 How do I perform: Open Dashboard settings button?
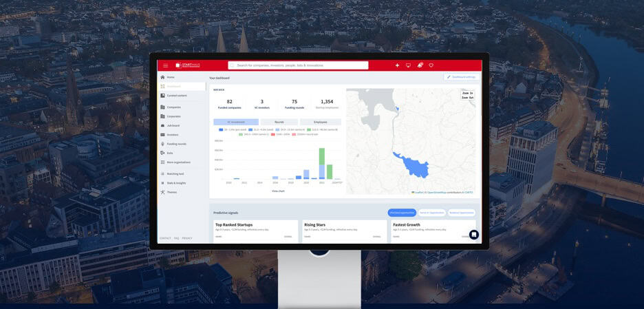(462, 77)
